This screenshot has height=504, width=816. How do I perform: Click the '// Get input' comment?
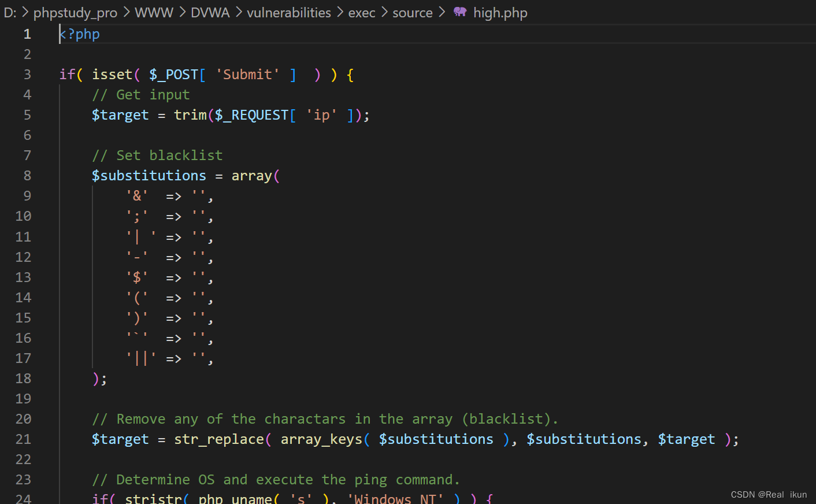point(141,95)
